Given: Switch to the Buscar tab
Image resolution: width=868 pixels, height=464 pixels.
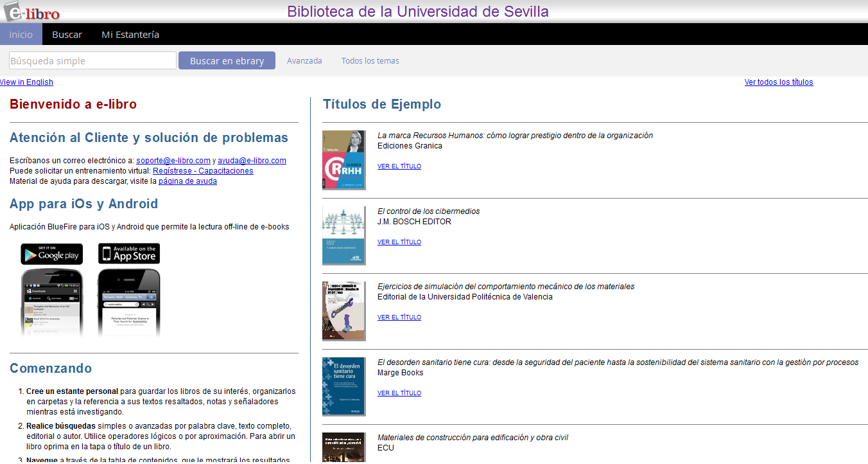Looking at the screenshot, I should pyautogui.click(x=67, y=34).
